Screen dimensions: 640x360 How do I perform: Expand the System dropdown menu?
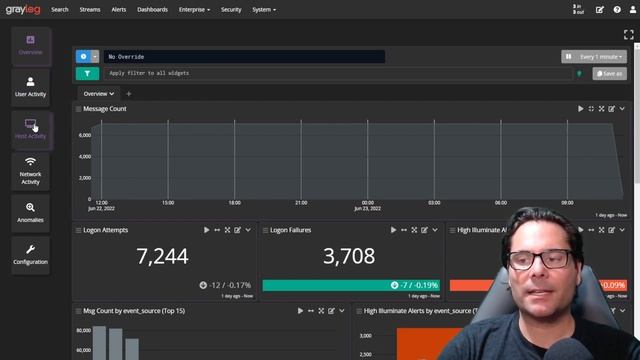(x=264, y=9)
